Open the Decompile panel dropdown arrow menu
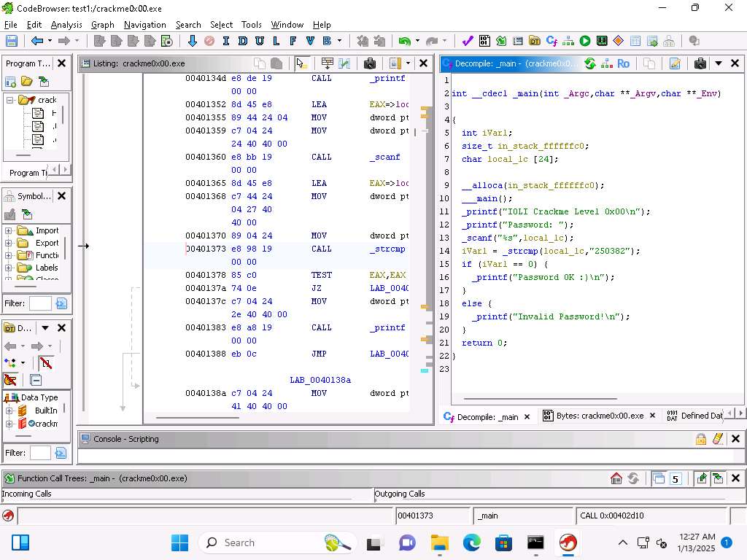747x560 pixels. coord(718,63)
